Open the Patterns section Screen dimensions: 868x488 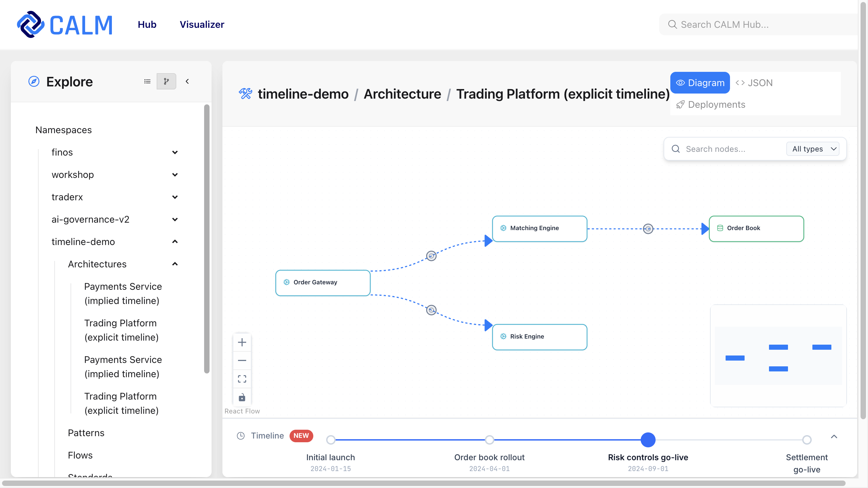(x=86, y=433)
